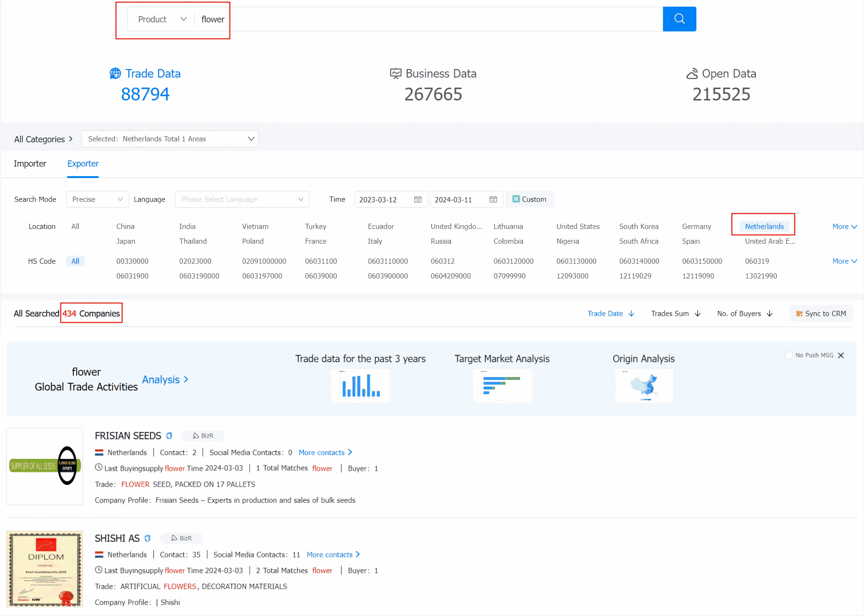The image size is (864, 616).
Task: Click the search field containing flower
Action: click(429, 19)
